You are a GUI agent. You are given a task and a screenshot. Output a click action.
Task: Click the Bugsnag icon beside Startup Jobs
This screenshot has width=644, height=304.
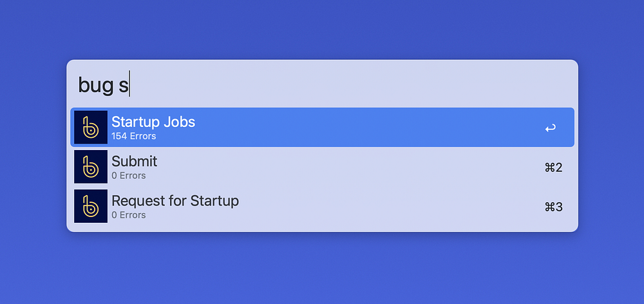(x=91, y=127)
